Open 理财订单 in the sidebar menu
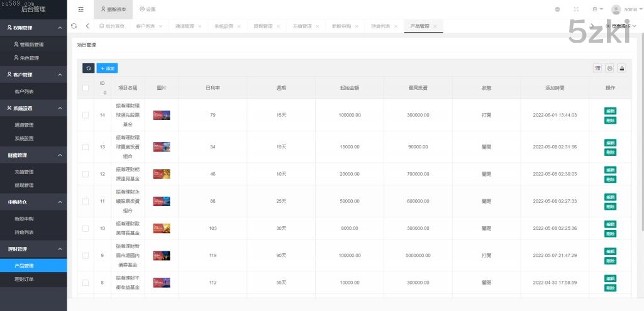This screenshot has height=311, width=644. click(x=24, y=279)
